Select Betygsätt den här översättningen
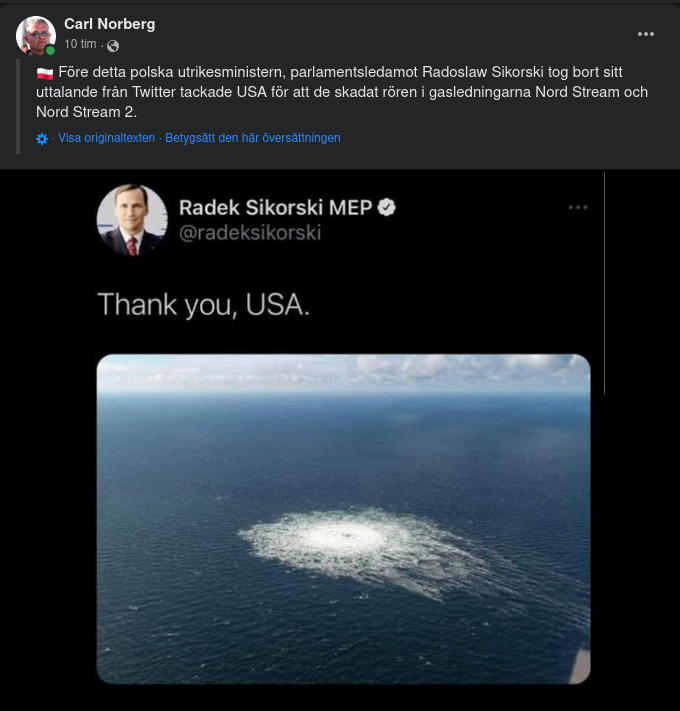This screenshot has width=680, height=711. (253, 138)
